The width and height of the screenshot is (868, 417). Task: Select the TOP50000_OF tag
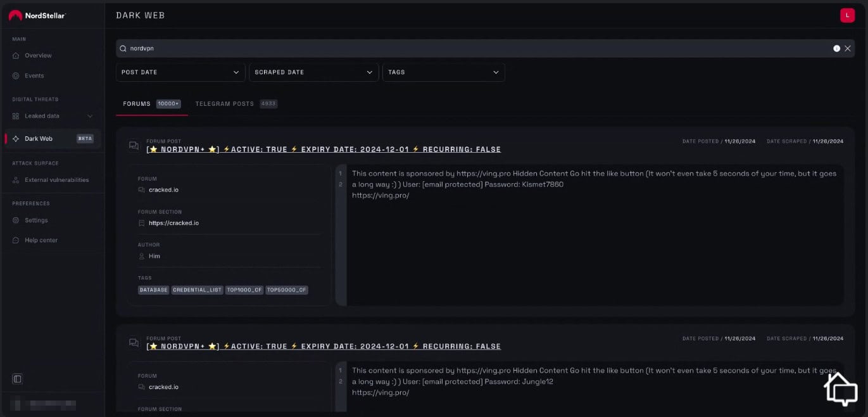point(287,290)
